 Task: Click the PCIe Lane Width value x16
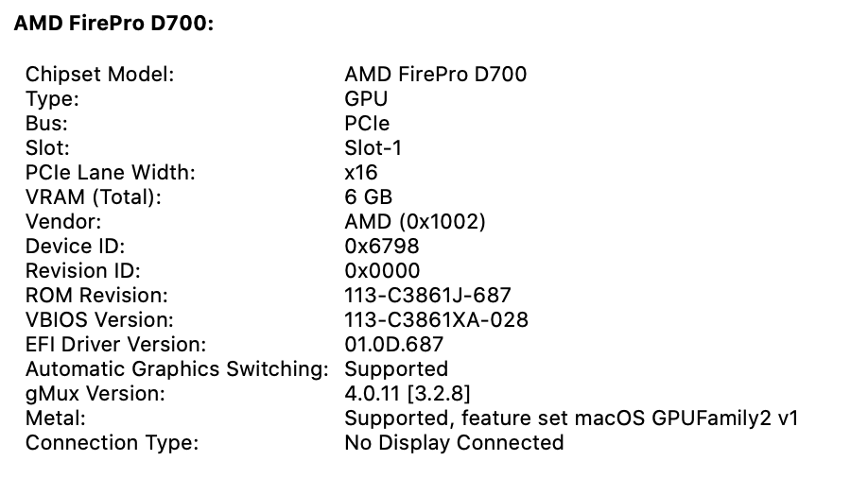point(361,172)
